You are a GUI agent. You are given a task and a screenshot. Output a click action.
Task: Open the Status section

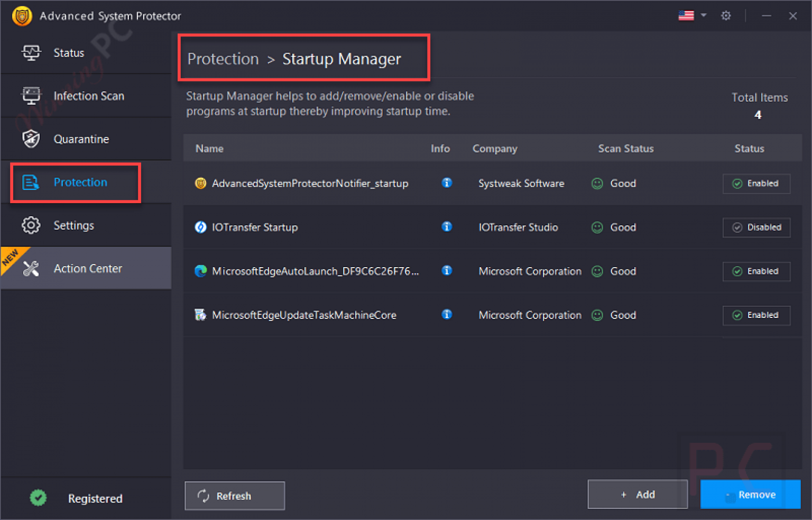click(86, 53)
